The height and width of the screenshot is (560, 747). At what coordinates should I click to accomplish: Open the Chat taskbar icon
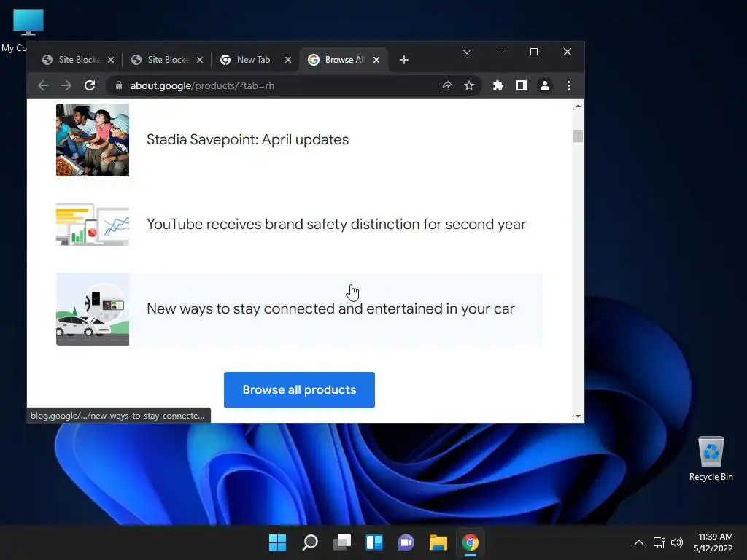tap(406, 542)
